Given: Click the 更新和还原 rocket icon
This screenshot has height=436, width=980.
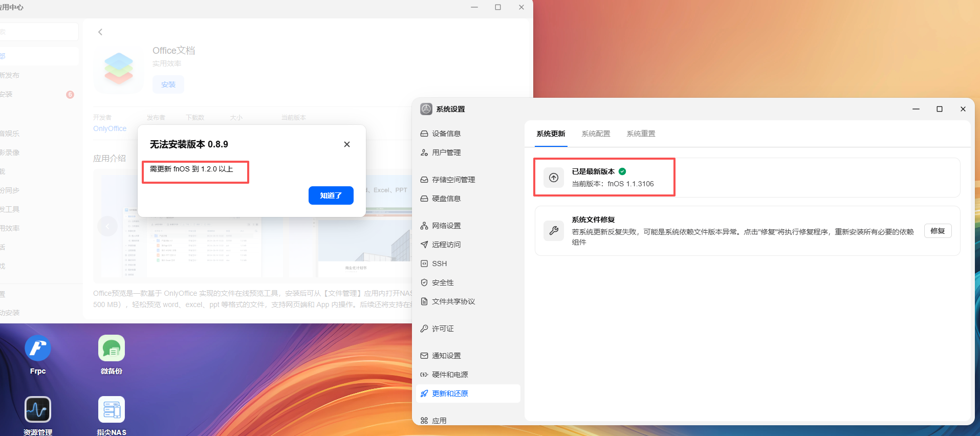Looking at the screenshot, I should point(424,394).
